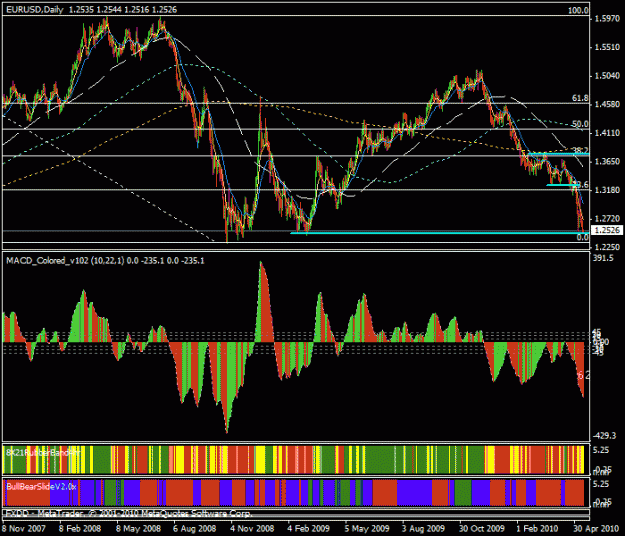Screen dimensions: 625x536
Task: Click the 1.5970 price axis label
Action: pos(607,18)
